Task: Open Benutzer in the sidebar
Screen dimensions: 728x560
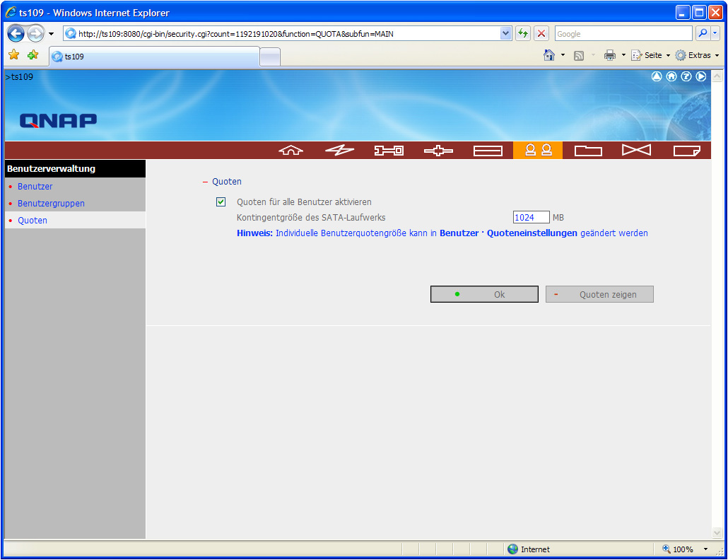Action: pos(35,187)
